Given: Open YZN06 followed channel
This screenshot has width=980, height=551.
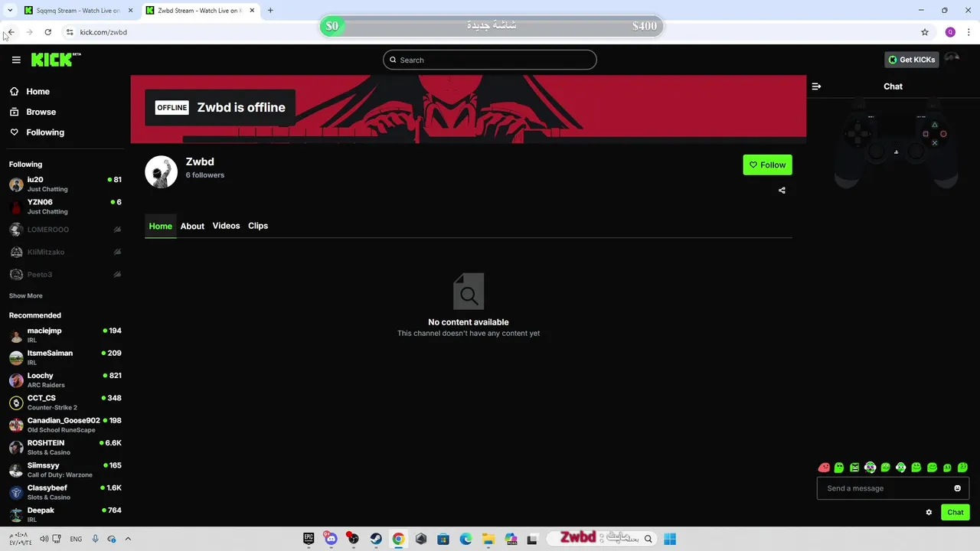Looking at the screenshot, I should point(65,207).
